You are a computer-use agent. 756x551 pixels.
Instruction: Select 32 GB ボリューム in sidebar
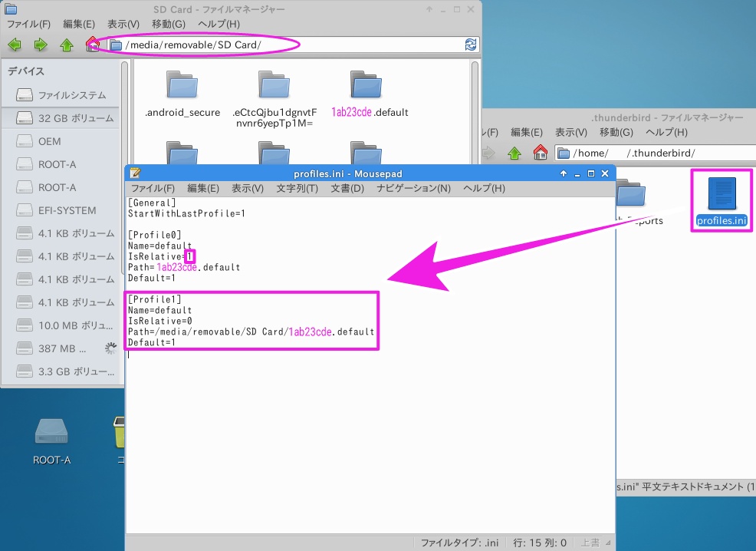61,118
